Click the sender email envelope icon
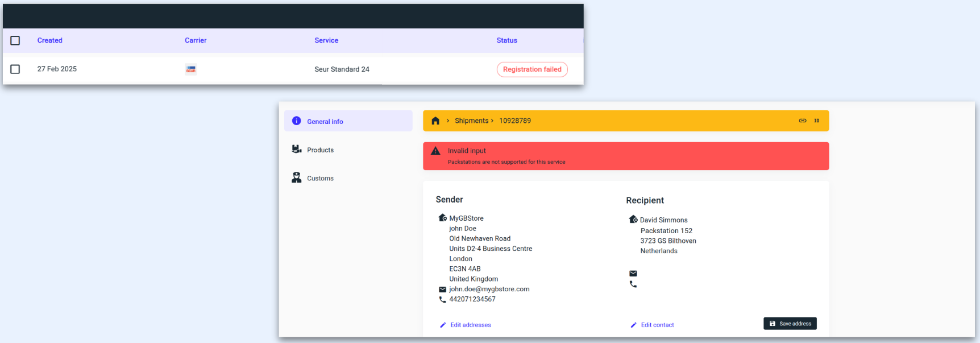The image size is (980, 343). (x=442, y=290)
